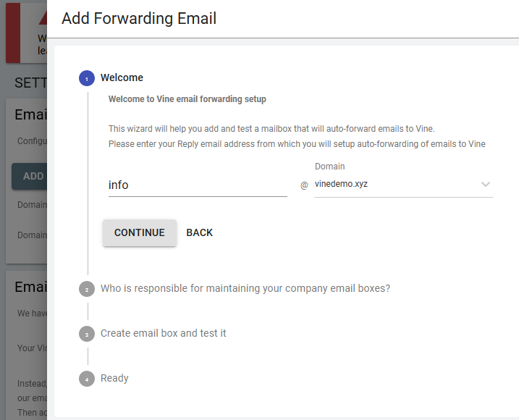Viewport: 519px width, 420px height.
Task: Click the Domain field label
Action: point(329,167)
